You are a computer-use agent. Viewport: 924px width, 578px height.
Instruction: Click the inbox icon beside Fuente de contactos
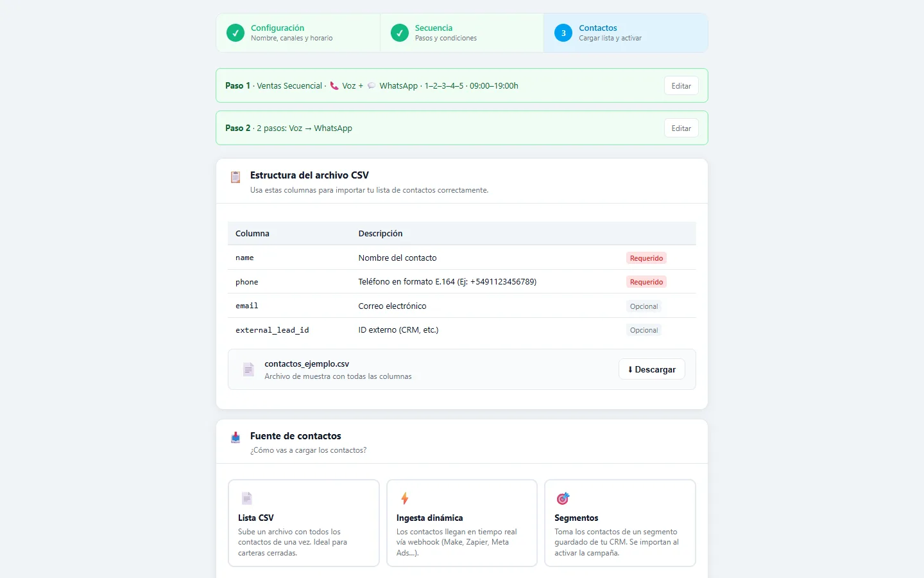[x=235, y=437]
